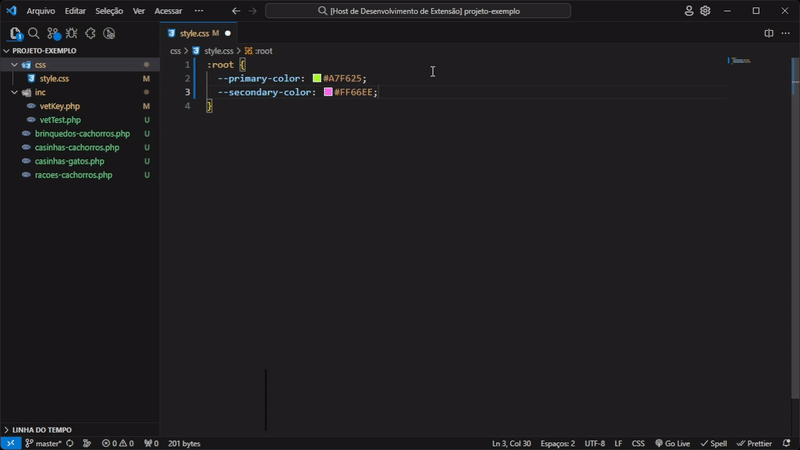This screenshot has width=800, height=450.
Task: Synchronize changes with the sync icon
Action: (70, 443)
